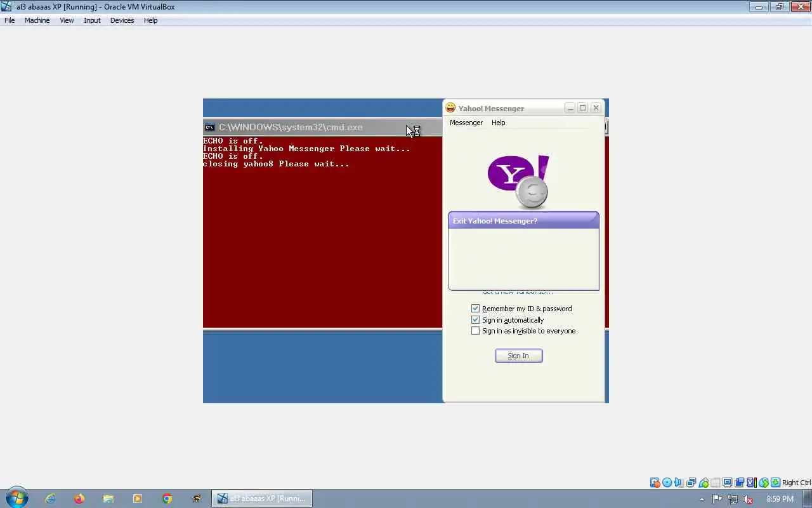Open the Messenger menu in Yahoo! Messenger
The width and height of the screenshot is (812, 508).
(x=466, y=123)
